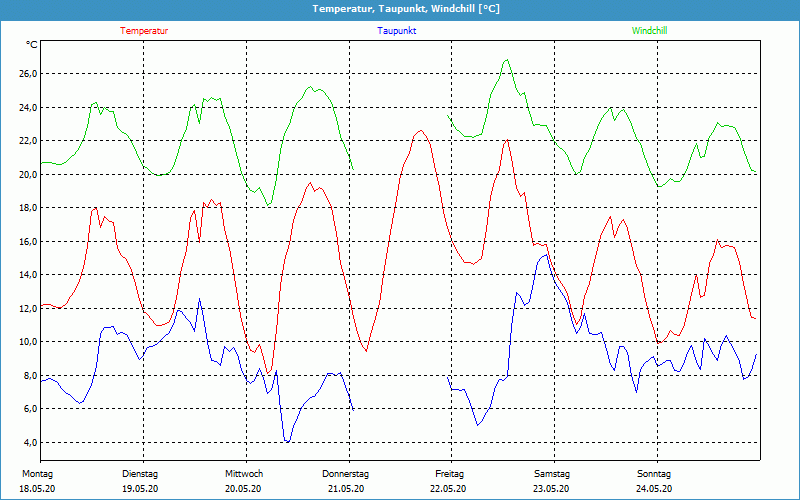Click the date 19.05.20

pos(140,489)
